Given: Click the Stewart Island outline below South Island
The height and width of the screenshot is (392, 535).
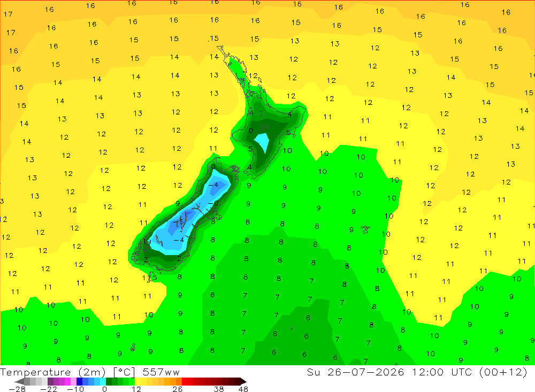Looking at the screenshot, I should click(x=151, y=276).
